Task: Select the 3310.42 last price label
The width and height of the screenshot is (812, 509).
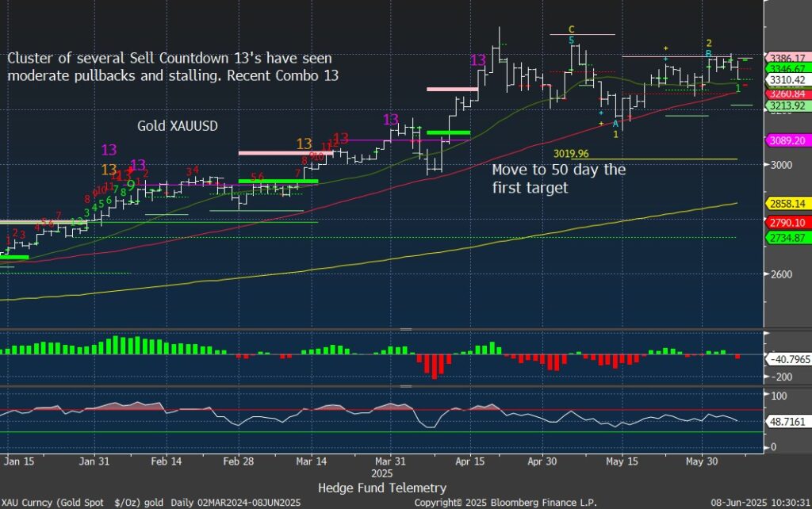Action: point(787,80)
